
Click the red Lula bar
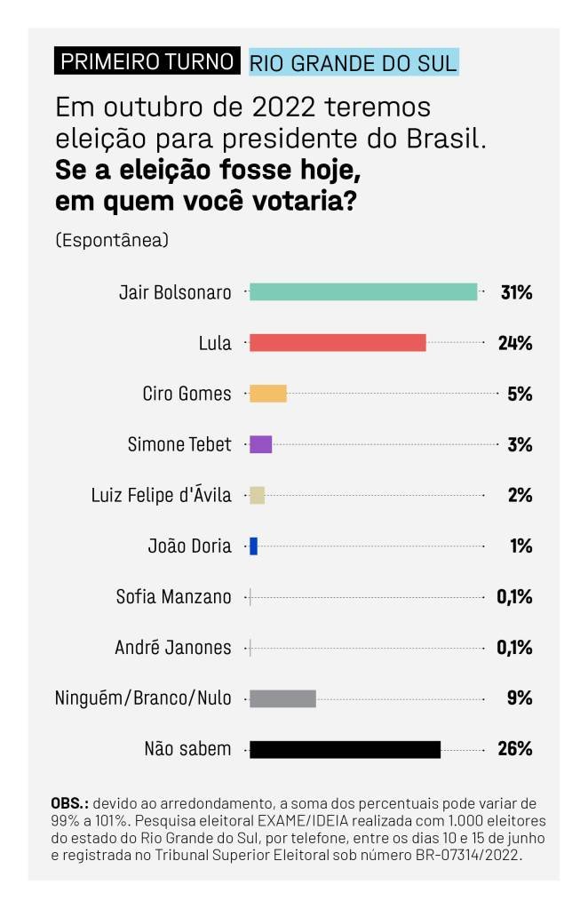[x=338, y=343]
